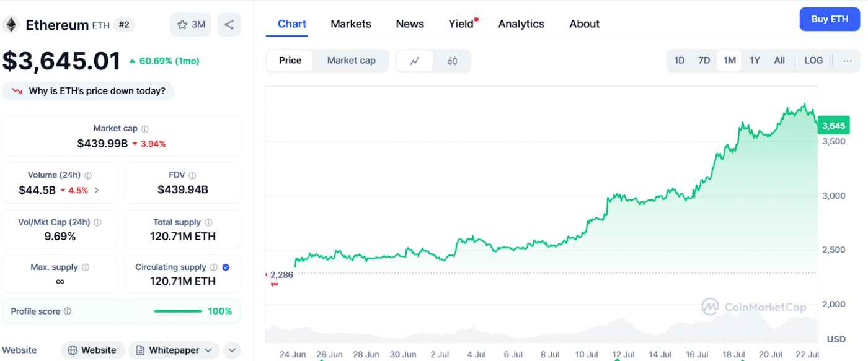The image size is (868, 361).
Task: Click the 2,286 starting price label on chart
Action: (x=281, y=275)
